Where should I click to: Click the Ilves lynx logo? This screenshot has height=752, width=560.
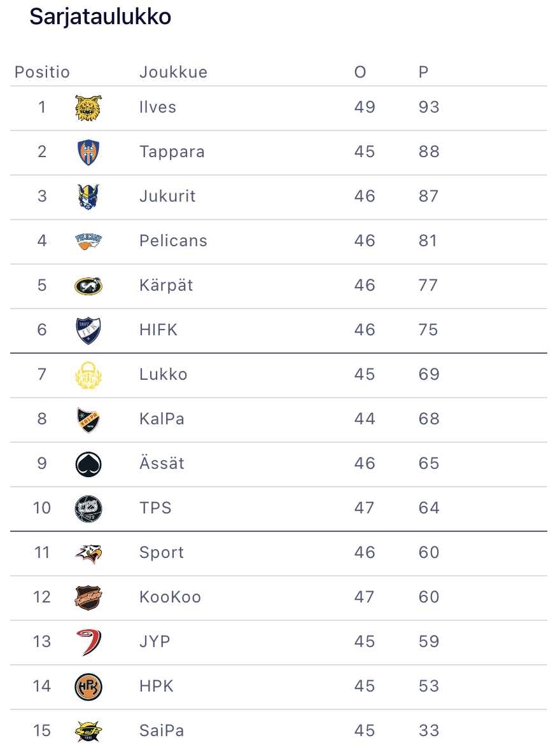(88, 108)
